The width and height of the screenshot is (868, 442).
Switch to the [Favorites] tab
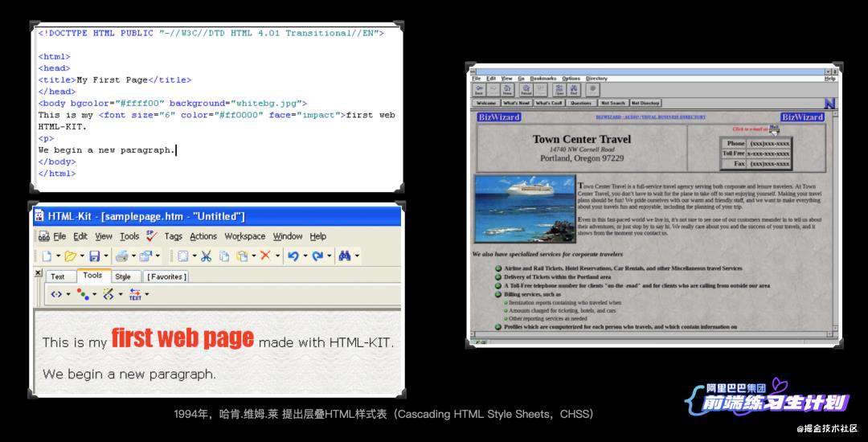(166, 276)
